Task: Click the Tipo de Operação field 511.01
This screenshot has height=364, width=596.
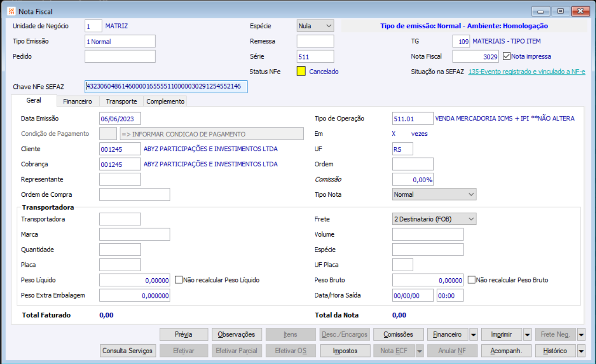Action: click(x=413, y=119)
